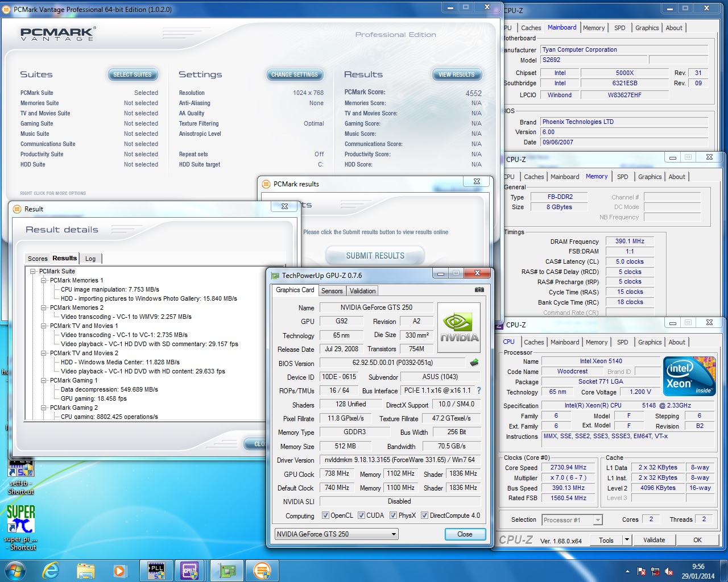
Task: Toggle the CUDA checkbox in GPU-Z
Action: (x=361, y=516)
